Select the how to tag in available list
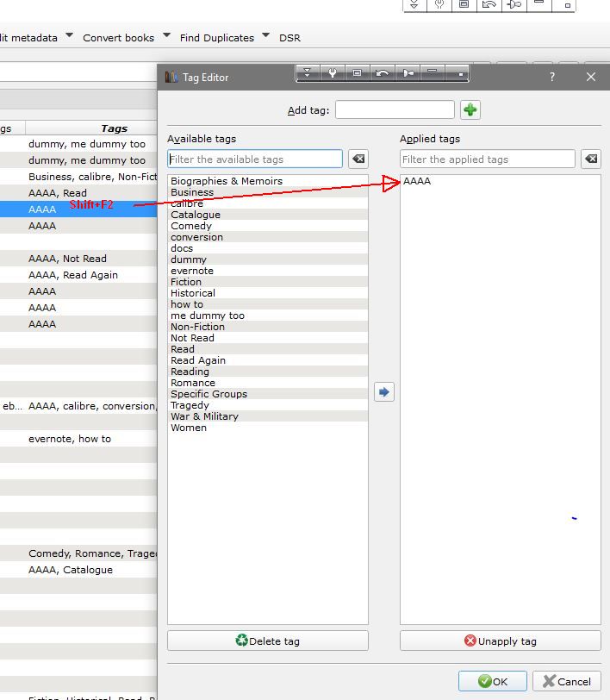 [x=268, y=304]
